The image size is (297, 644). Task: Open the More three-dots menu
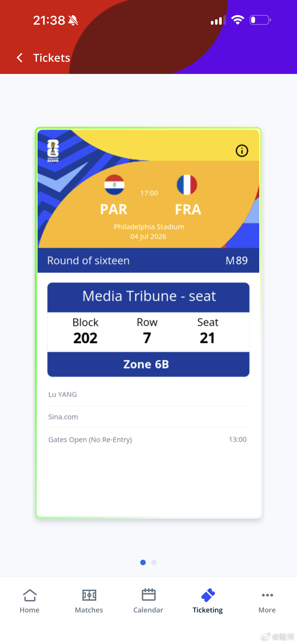pos(267,595)
